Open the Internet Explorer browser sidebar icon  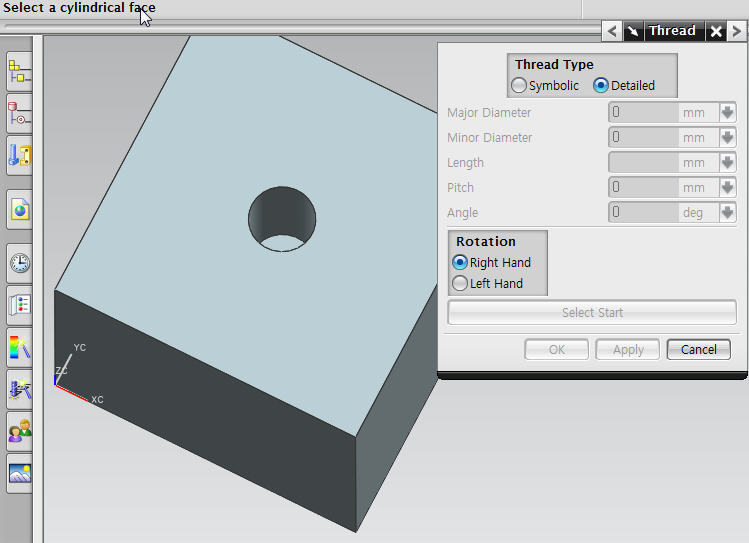19,209
